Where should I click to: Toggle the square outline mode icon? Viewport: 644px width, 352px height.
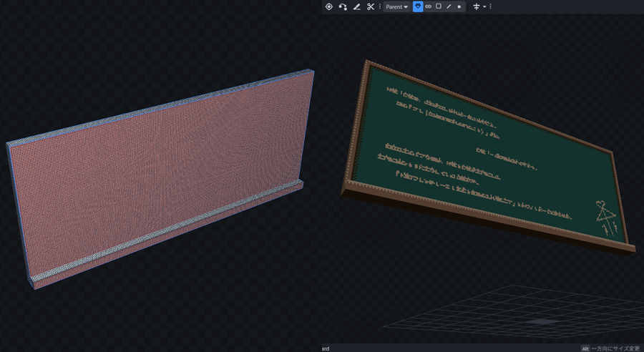click(x=439, y=6)
